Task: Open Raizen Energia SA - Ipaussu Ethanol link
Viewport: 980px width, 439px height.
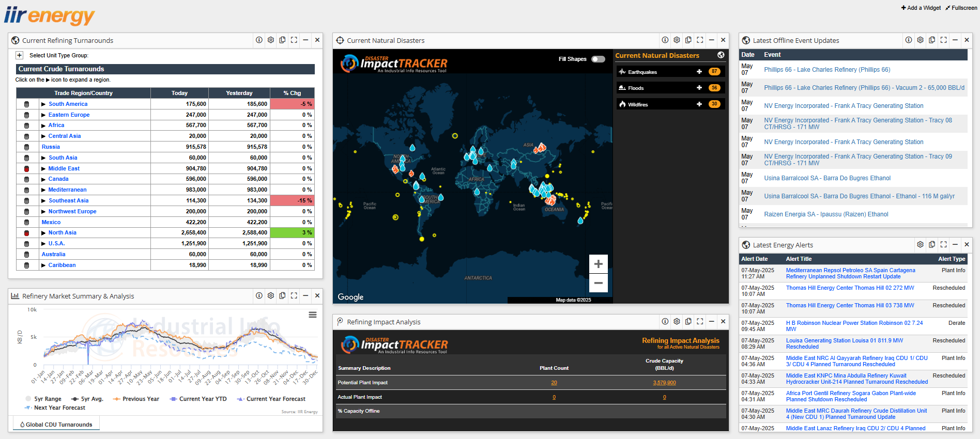Action: 826,214
